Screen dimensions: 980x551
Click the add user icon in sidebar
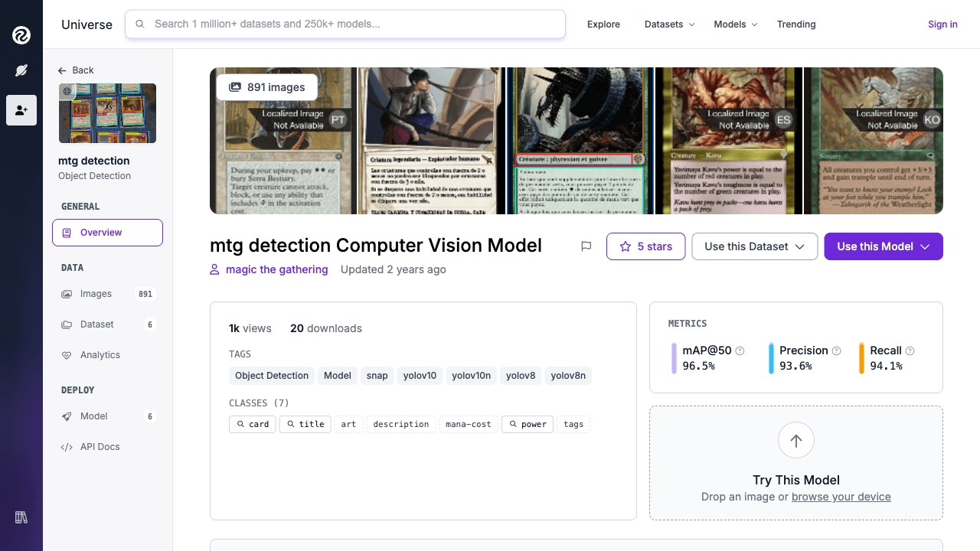[x=21, y=110]
